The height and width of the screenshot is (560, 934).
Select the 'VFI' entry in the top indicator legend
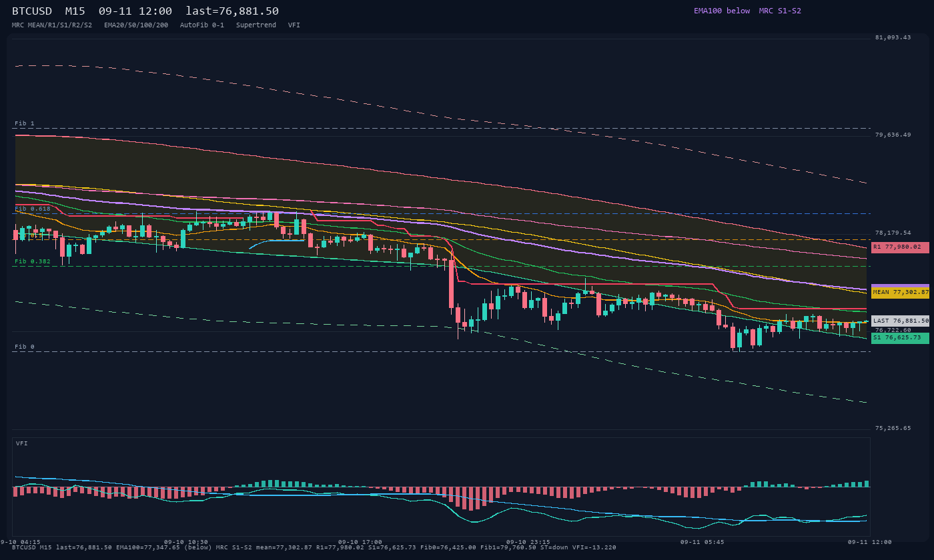(294, 25)
